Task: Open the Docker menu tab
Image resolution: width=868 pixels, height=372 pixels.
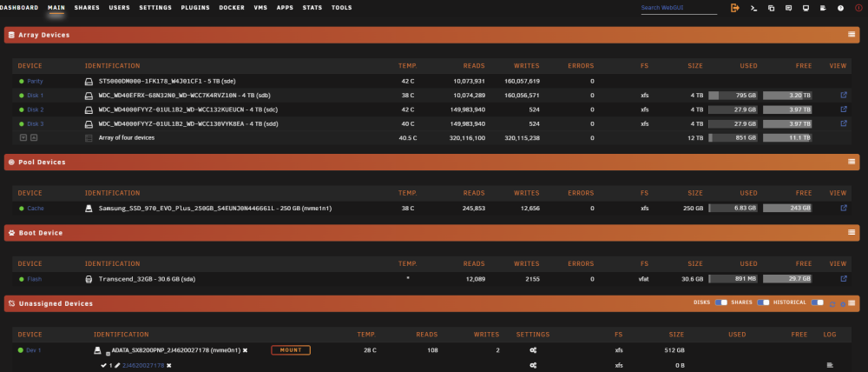Action: click(x=232, y=8)
